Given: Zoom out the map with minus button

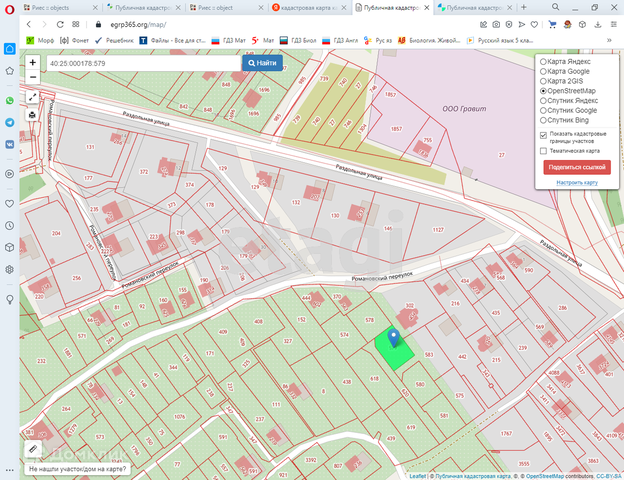Looking at the screenshot, I should (33, 76).
